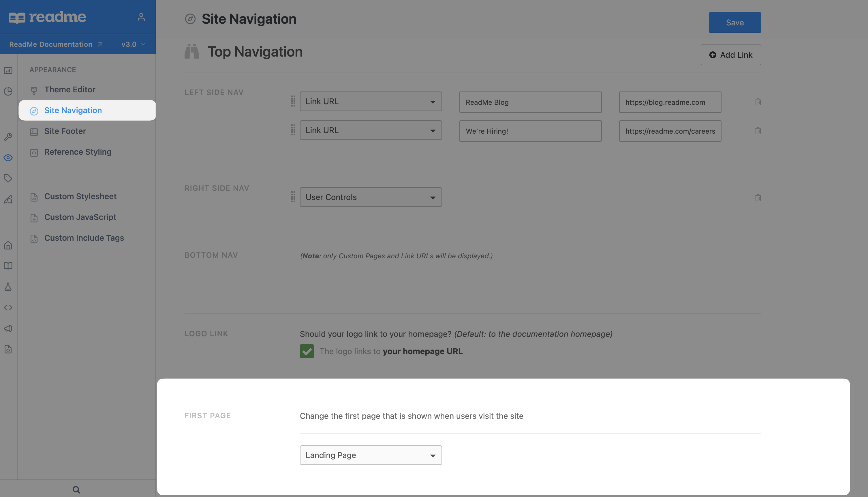Click the home icon in left rail
Viewport: 868px width, 497px height.
8,245
